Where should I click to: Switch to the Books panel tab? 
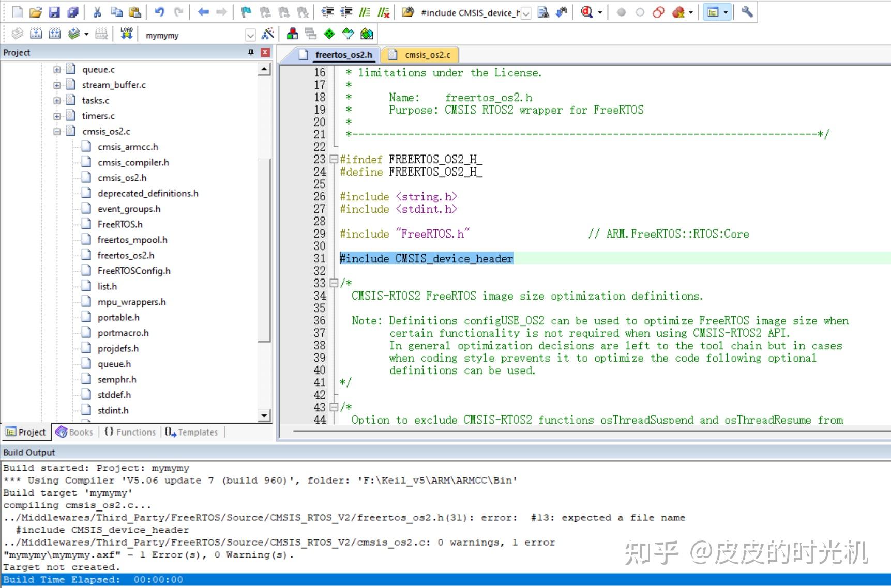pyautogui.click(x=74, y=432)
